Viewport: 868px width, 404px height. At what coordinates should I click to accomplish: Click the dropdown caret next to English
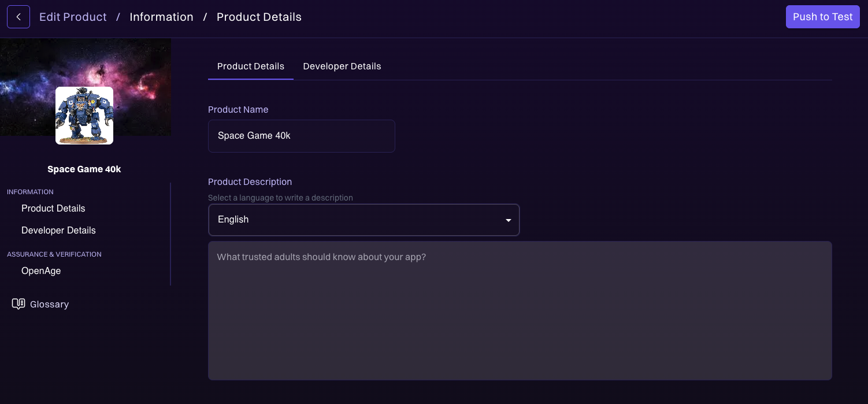click(x=508, y=220)
